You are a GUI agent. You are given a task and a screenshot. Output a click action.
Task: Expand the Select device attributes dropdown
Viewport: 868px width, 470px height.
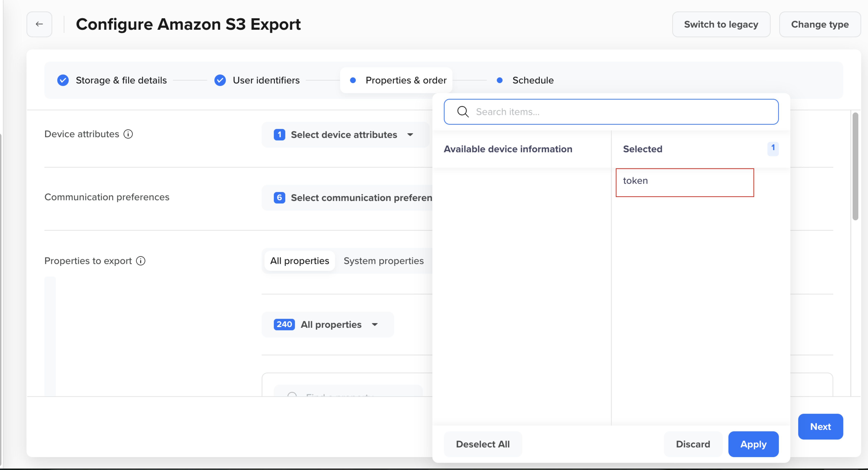pos(344,135)
